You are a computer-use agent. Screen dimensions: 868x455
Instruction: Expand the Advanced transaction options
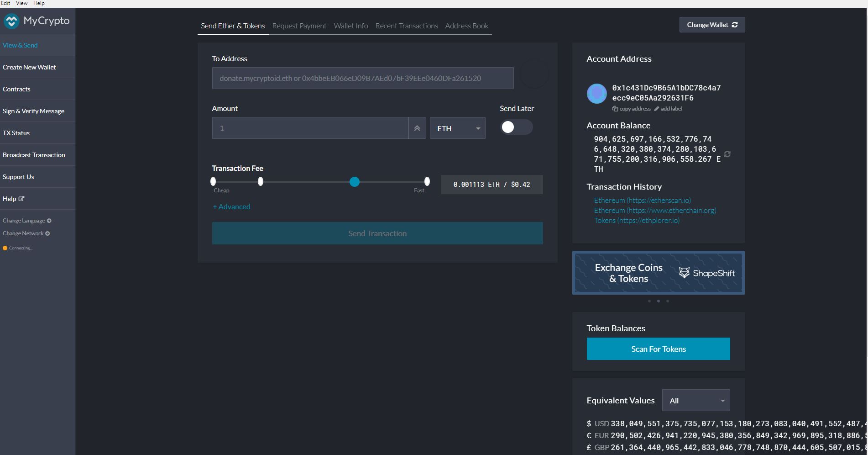point(231,207)
